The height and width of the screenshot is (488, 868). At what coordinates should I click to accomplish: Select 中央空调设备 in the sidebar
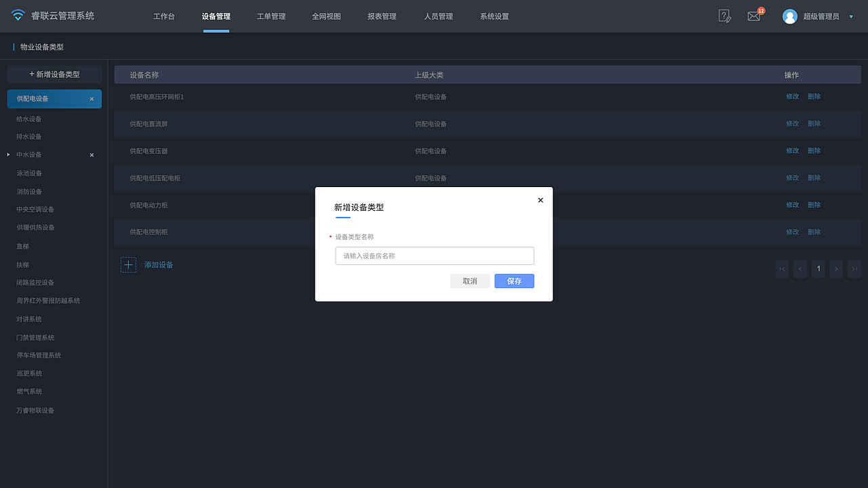(x=35, y=210)
